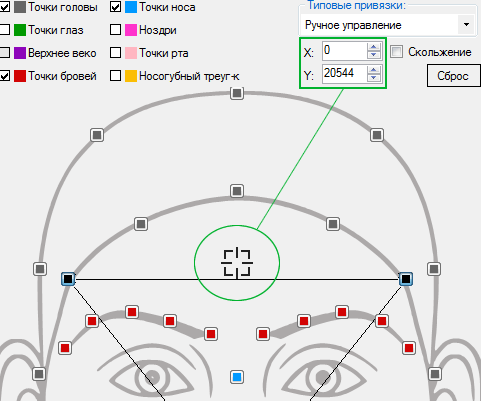Viewport: 481px width, 401px height.
Task: Click the crosshair target marker in green circle
Action: pyautogui.click(x=237, y=263)
